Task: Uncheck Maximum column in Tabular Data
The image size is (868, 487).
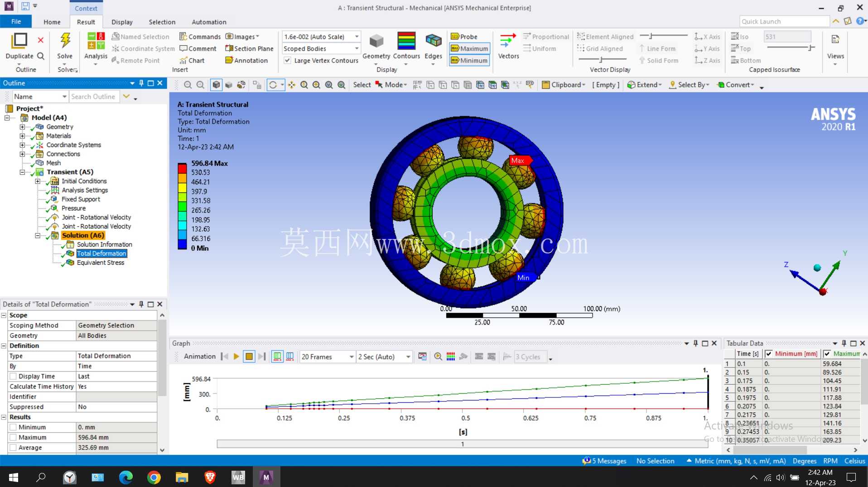Action: [827, 354]
